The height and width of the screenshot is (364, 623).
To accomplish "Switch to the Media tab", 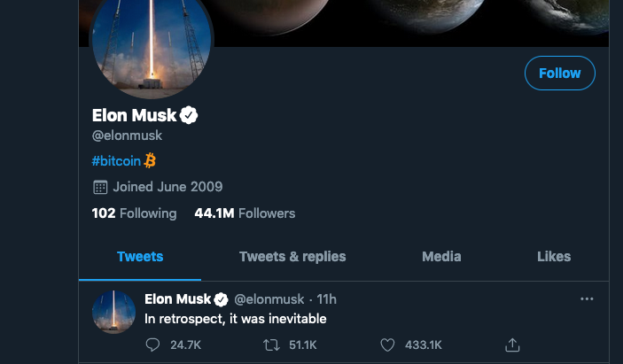I will click(x=441, y=257).
